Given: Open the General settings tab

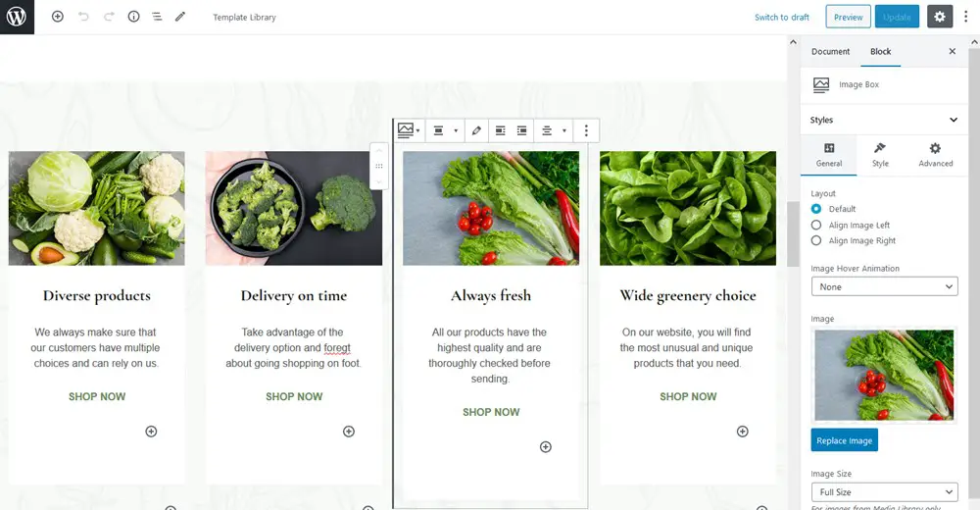Looking at the screenshot, I should (x=829, y=155).
